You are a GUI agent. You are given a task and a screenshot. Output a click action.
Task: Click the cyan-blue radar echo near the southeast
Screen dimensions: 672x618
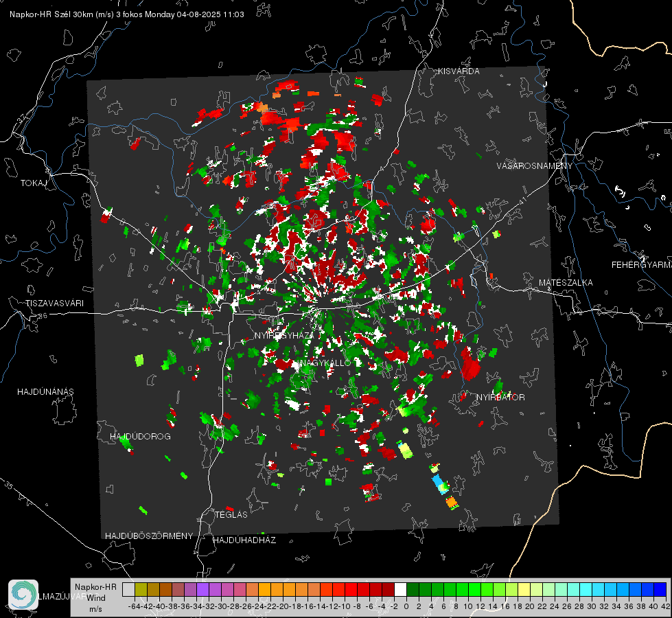click(440, 484)
